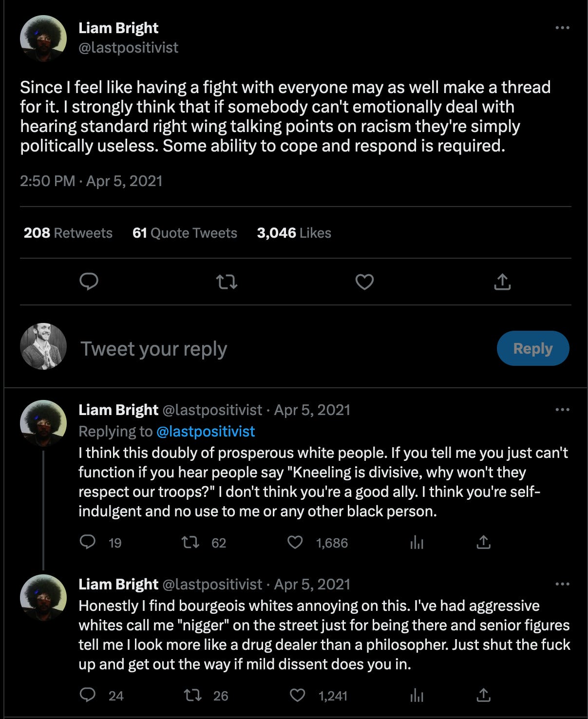
Task: Open the more options menu on main tweet
Action: (x=562, y=28)
